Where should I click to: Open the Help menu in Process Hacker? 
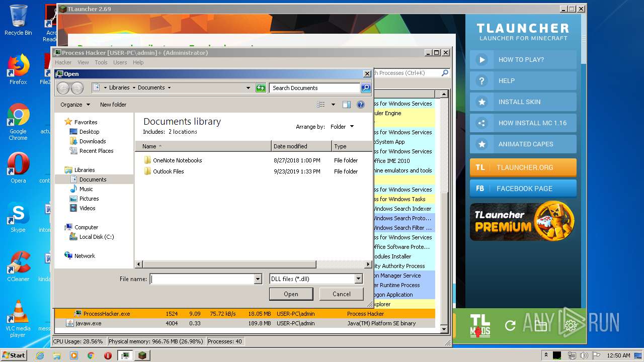click(138, 62)
